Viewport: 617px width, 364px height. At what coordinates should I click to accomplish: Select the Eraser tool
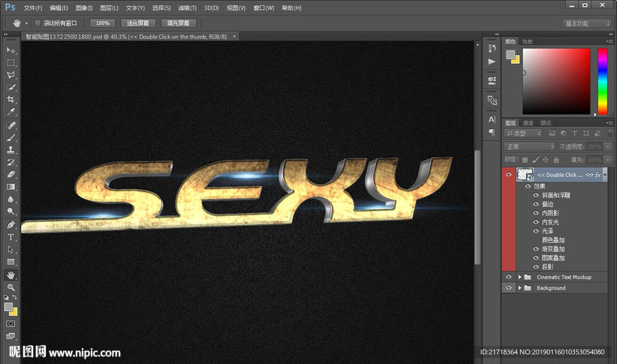11,174
